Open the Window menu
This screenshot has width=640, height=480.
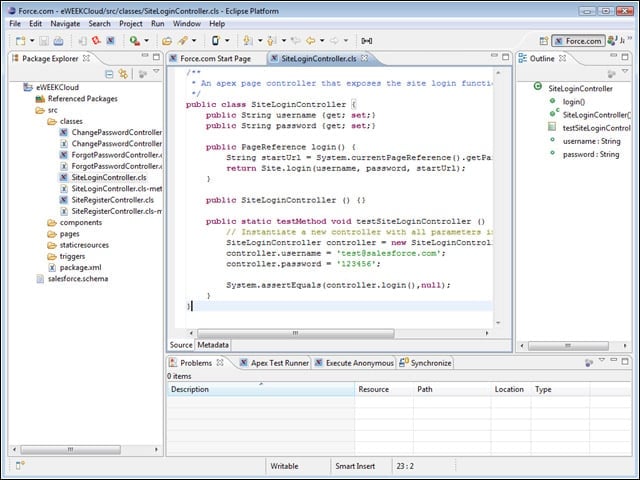tap(187, 24)
